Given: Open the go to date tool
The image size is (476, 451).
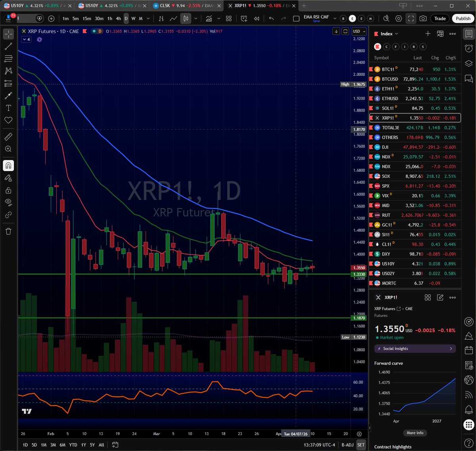Looking at the screenshot, I should [115, 445].
